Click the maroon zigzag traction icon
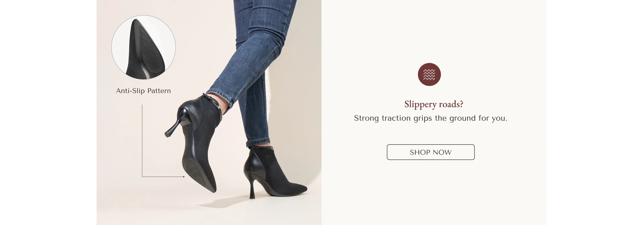Viewport: 644px width, 225px height. [429, 74]
